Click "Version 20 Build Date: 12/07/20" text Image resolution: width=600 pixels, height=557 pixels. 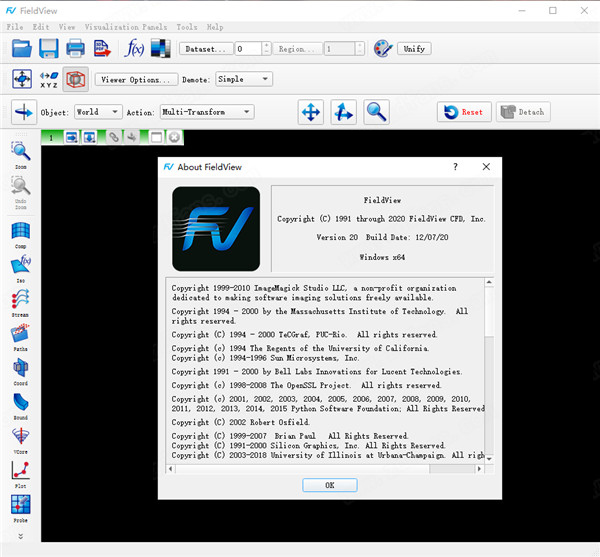(382, 237)
